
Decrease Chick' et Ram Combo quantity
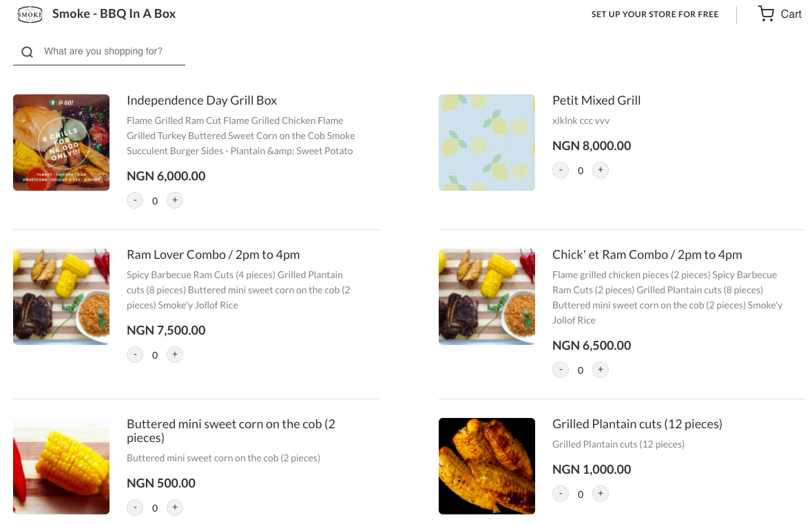tap(561, 370)
